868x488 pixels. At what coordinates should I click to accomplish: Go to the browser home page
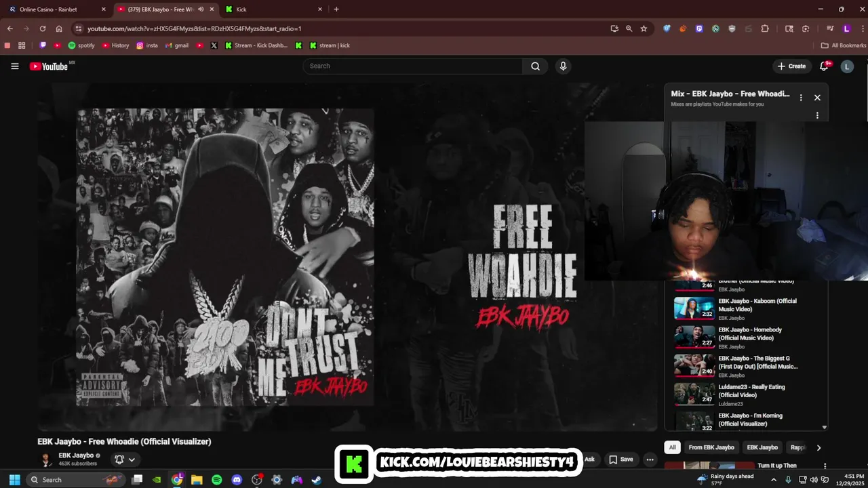pos(59,28)
